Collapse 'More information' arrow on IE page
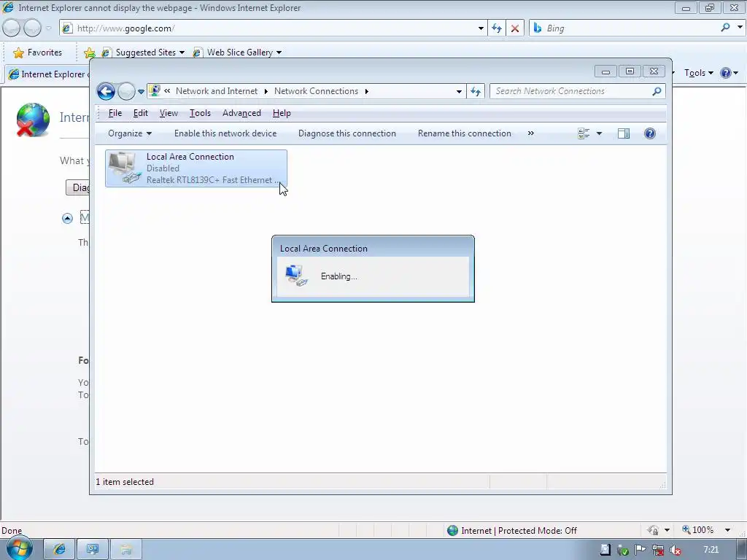This screenshot has height=560, width=747. pos(67,218)
